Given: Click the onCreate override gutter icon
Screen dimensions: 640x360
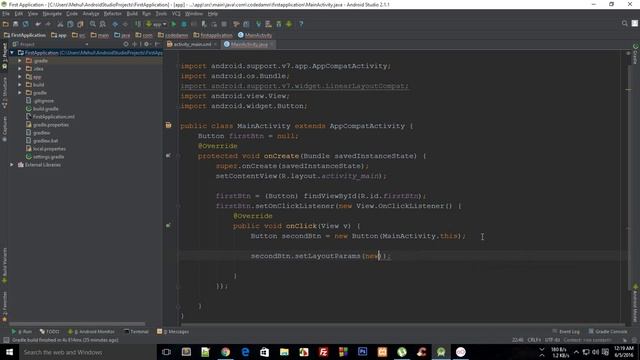Looking at the screenshot, I should click(168, 156).
